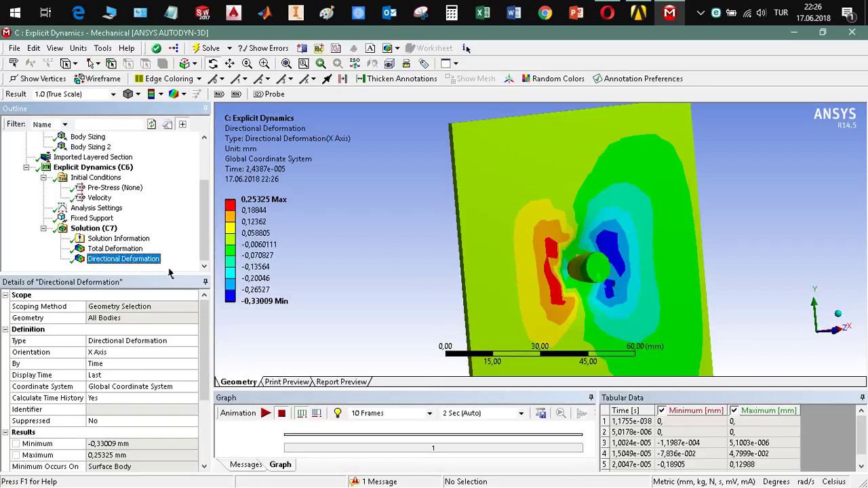Toggle the Minimum result parameter checkbox
This screenshot has height=488, width=868.
click(15, 444)
